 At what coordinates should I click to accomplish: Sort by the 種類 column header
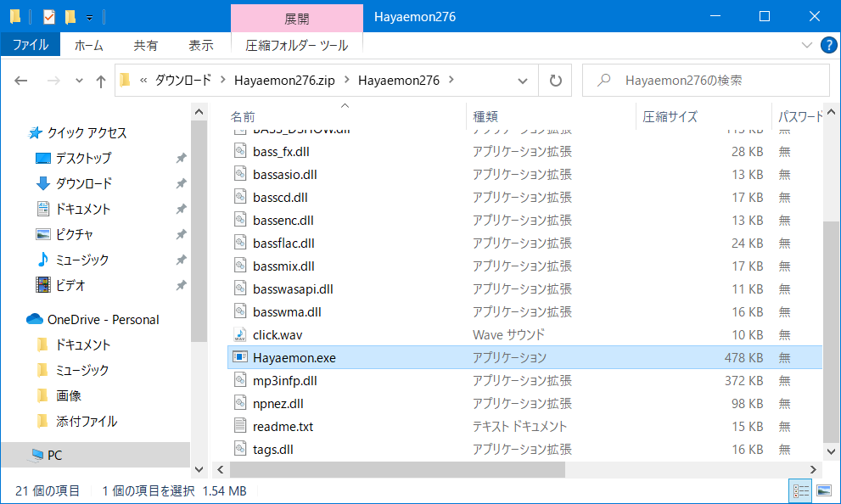(485, 116)
